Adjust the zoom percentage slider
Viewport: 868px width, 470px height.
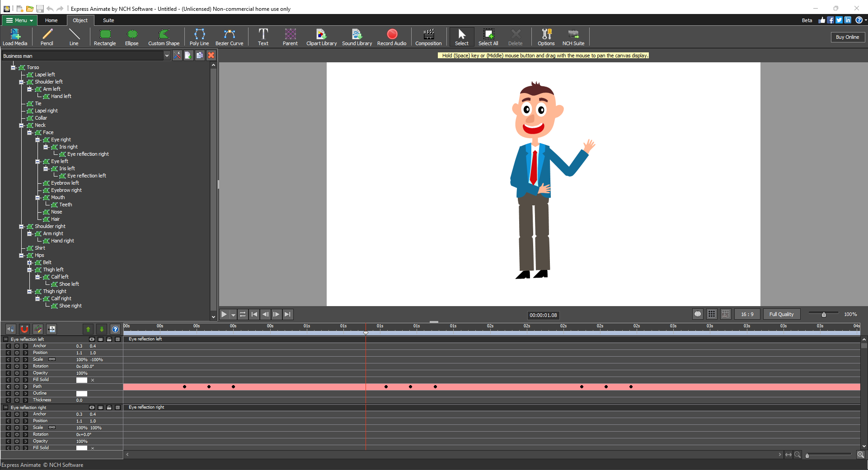coord(824,314)
